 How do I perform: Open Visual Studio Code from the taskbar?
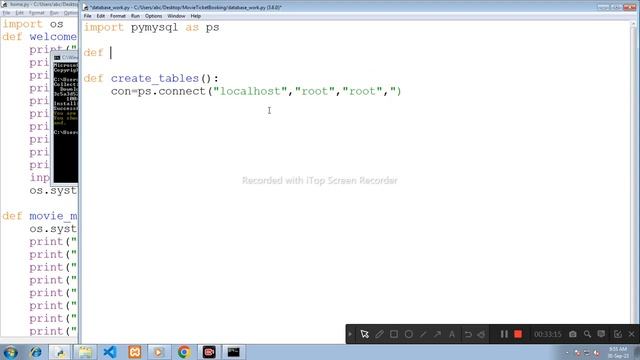tap(110, 352)
